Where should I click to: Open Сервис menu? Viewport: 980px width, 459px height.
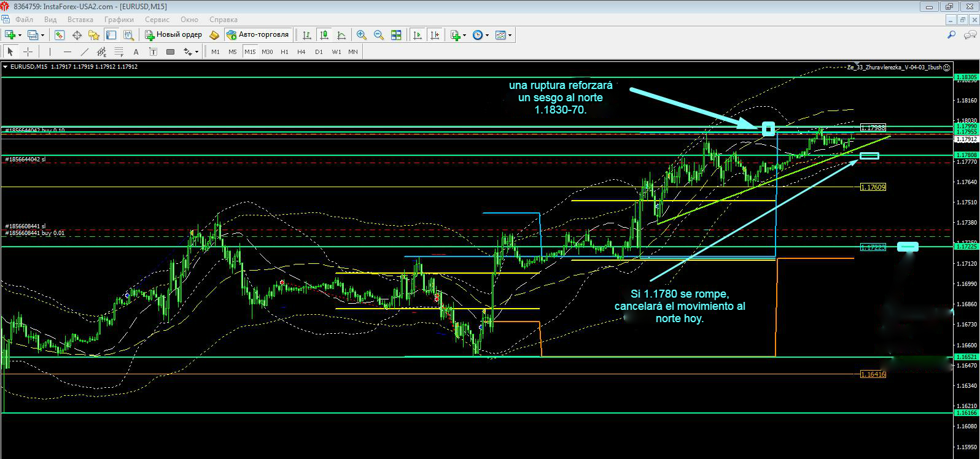(x=157, y=20)
